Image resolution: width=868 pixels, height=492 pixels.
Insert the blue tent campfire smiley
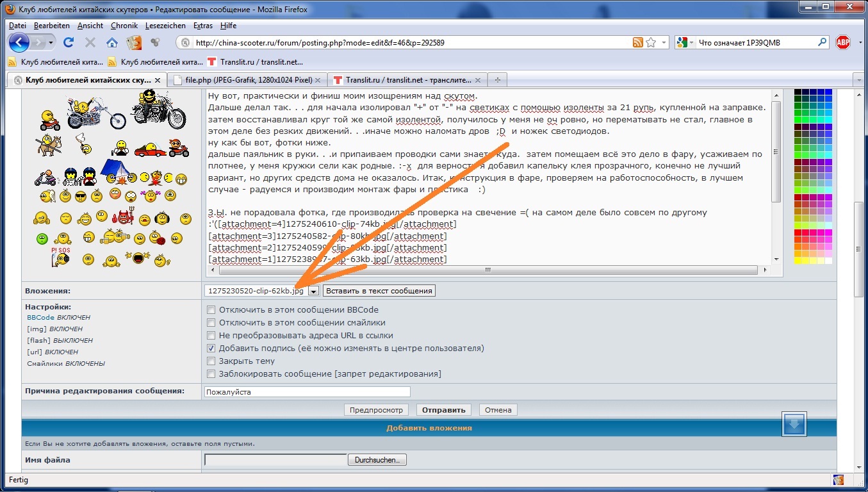(x=115, y=172)
